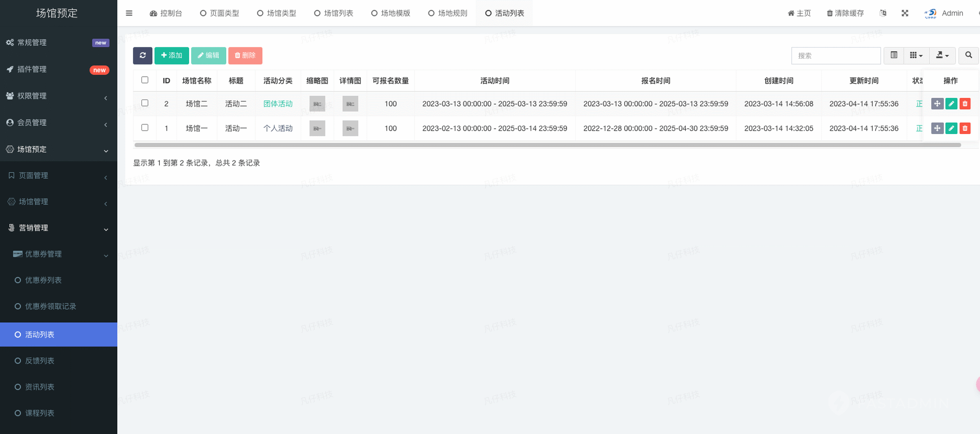Screen dimensions: 980x434
Task: Check the select-all checkbox in table header
Action: pyautogui.click(x=145, y=80)
